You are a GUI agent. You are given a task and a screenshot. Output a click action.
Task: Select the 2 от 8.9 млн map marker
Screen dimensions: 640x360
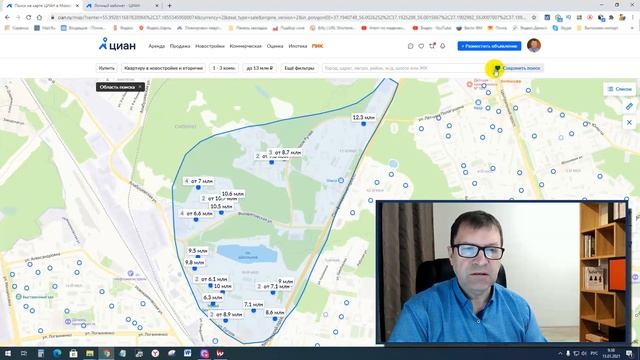[226, 315]
